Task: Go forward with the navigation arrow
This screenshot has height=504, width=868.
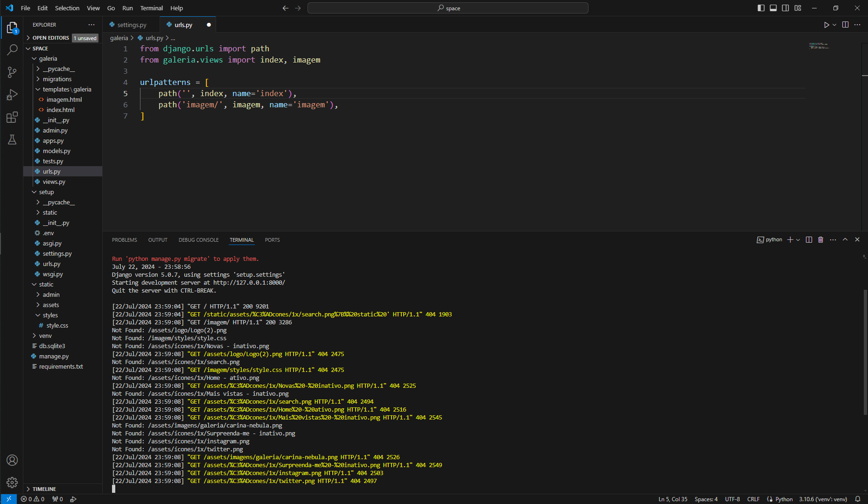Action: (298, 8)
